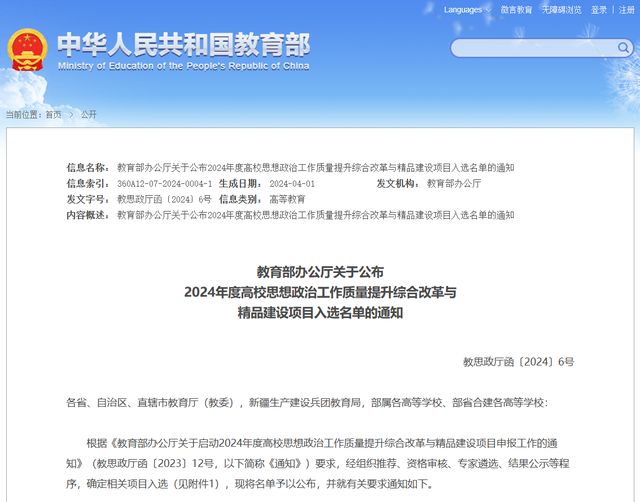The height and width of the screenshot is (502, 640).
Task: Click the 中华人民共和国教育部 site title
Action: [183, 45]
